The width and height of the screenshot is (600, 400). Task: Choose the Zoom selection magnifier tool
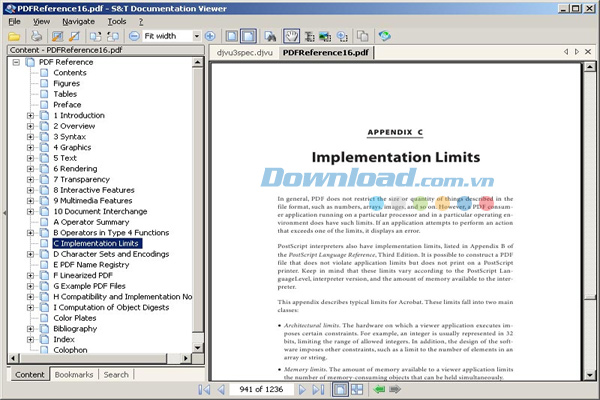342,36
